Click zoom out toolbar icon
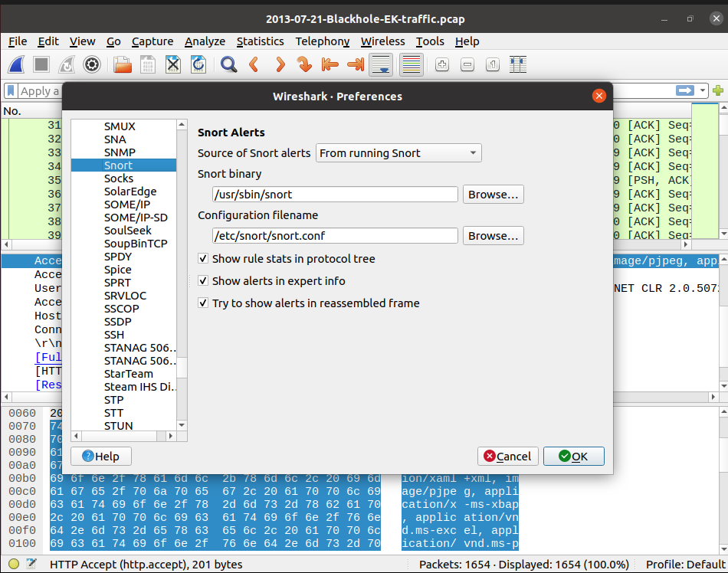The image size is (728, 573). point(467,64)
